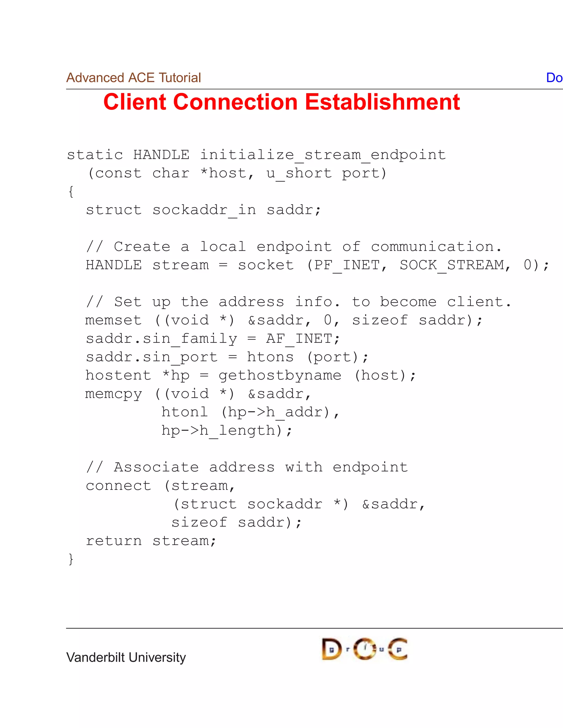Click the comment '// Set up the address info. to become client.'
563x728 pixels.
(x=298, y=302)
